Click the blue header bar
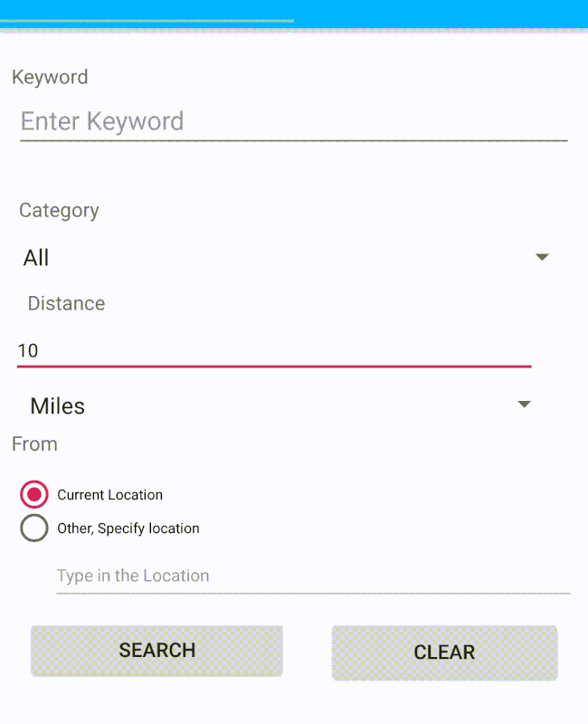Image resolution: width=588 pixels, height=724 pixels. click(x=434, y=13)
